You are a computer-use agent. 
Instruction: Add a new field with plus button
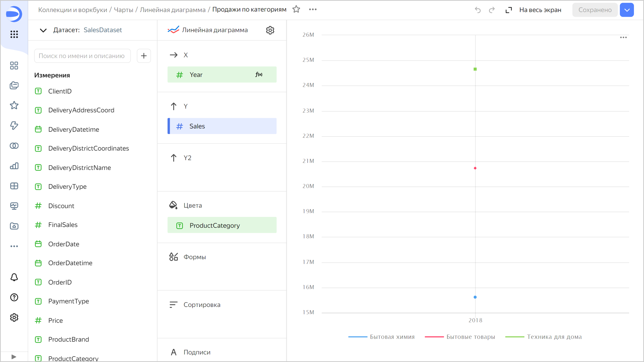click(144, 56)
